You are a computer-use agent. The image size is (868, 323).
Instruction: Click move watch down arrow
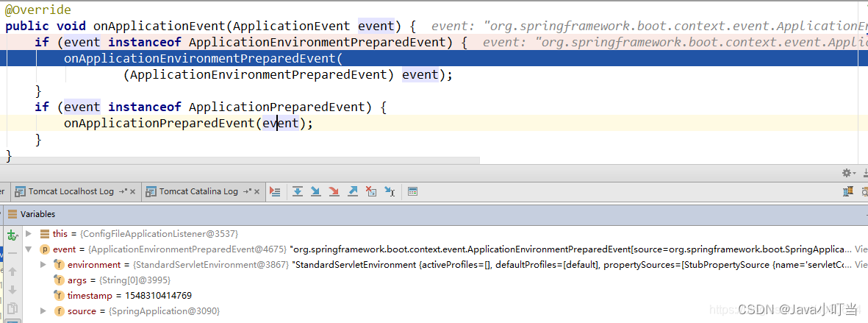12,290
